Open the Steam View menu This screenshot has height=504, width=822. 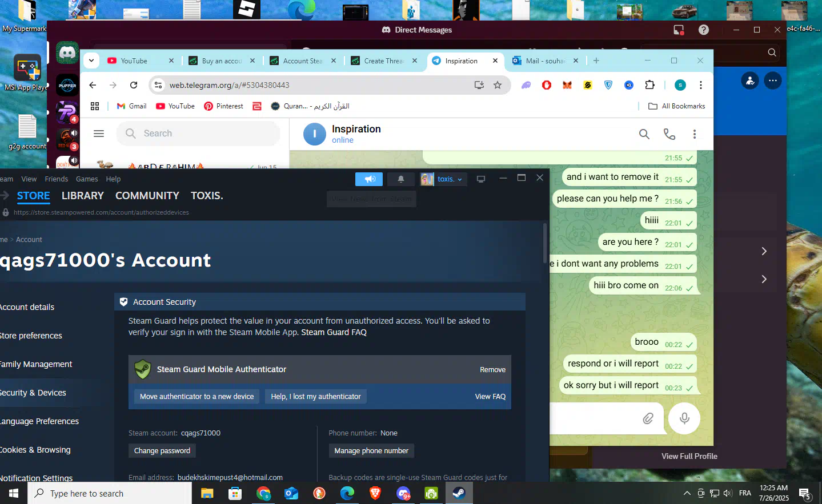29,179
